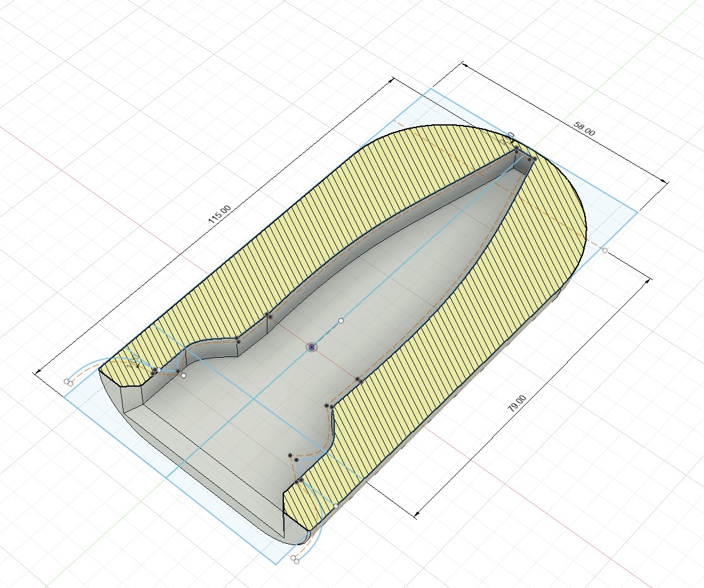The height and width of the screenshot is (588, 704).
Task: Click the small open circle grip at the right edge
Action: click(x=604, y=249)
